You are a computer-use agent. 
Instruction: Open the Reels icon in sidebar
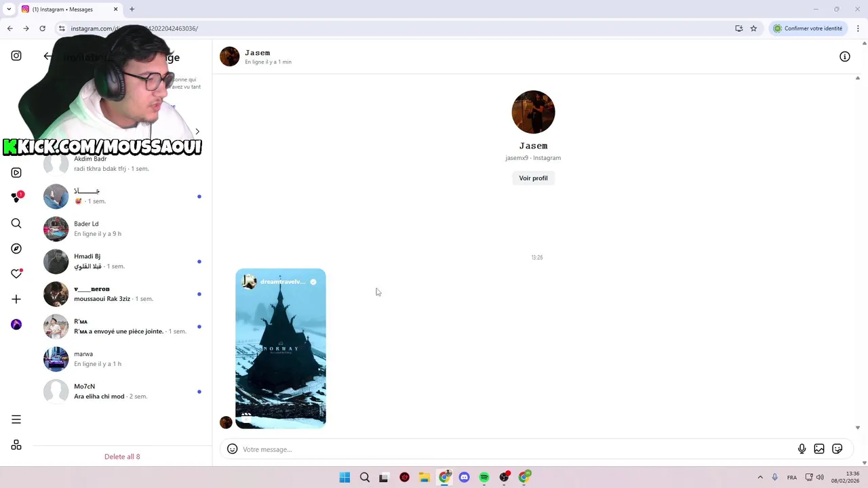[16, 173]
